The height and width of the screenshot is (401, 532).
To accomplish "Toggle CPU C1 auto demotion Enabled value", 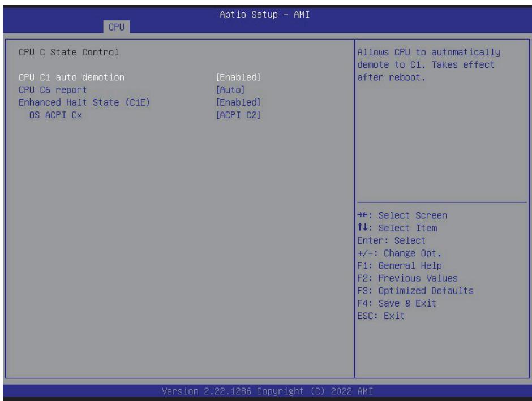I will click(x=238, y=77).
